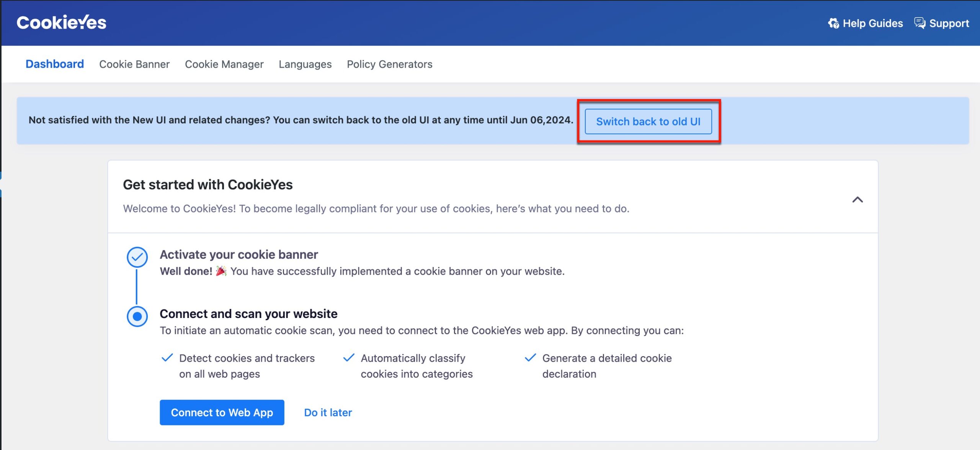Go to the Cookie Manager tab
980x450 pixels.
coord(224,64)
